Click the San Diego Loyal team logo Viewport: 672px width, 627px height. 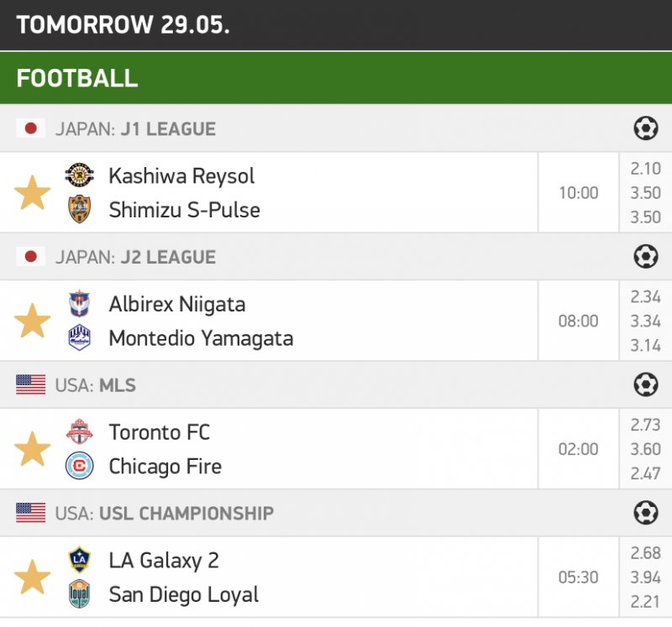(80, 594)
